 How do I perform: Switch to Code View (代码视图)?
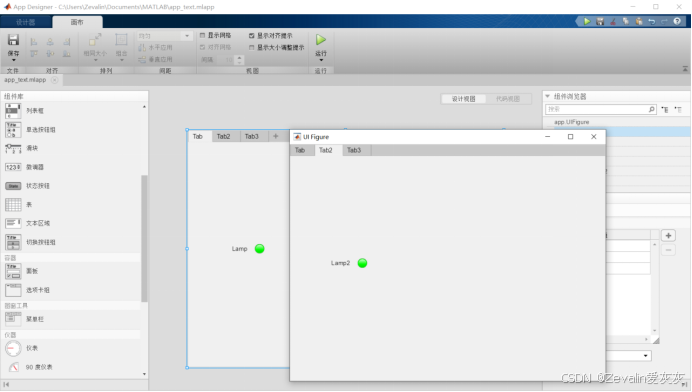point(508,99)
